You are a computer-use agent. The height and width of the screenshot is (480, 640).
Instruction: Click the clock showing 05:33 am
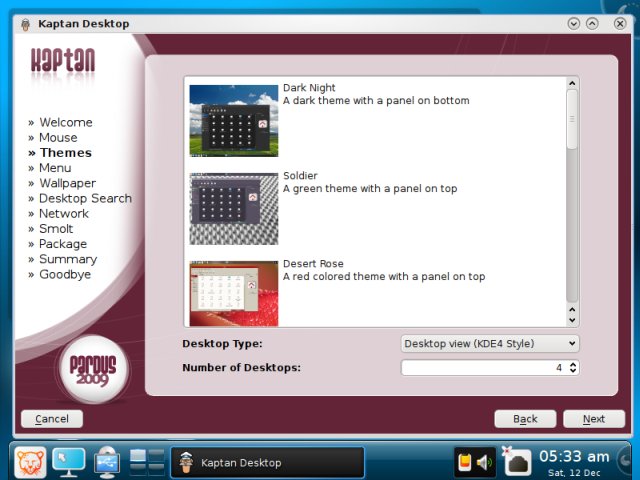pyautogui.click(x=574, y=457)
